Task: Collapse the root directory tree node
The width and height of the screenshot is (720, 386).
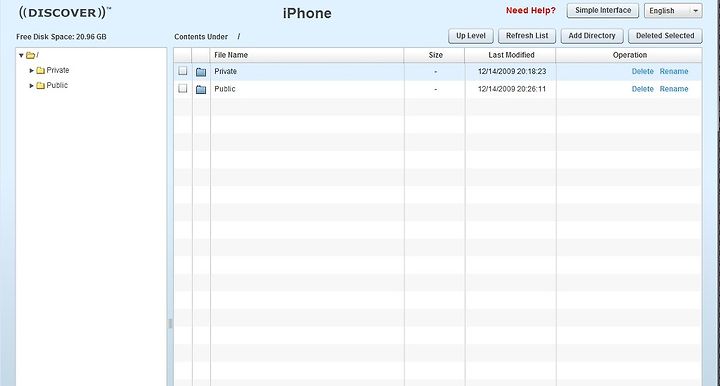Action: [21, 56]
